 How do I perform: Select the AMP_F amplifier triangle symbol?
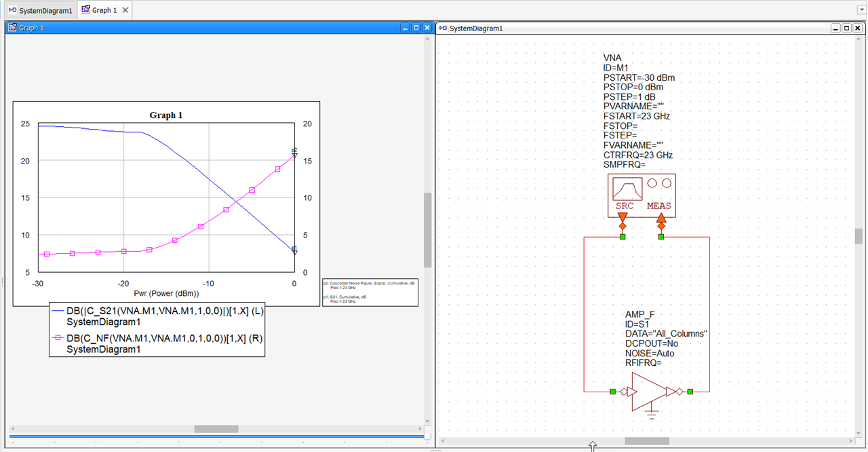tap(648, 392)
